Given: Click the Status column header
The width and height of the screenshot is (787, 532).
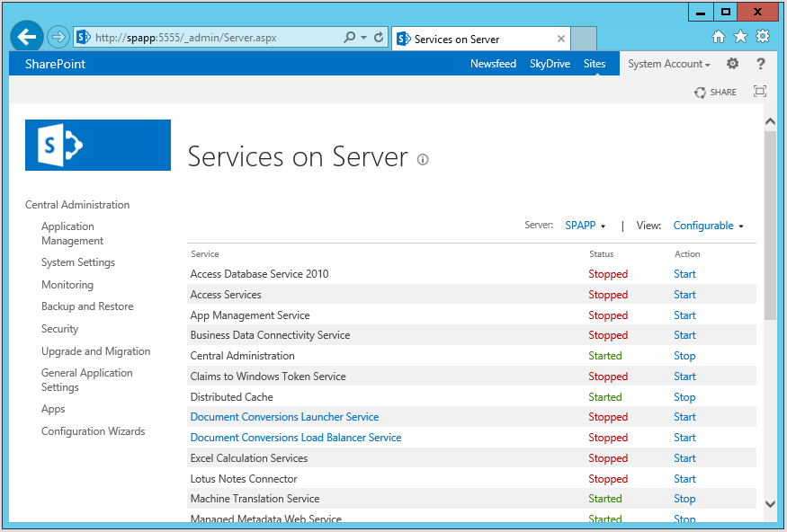Looking at the screenshot, I should (x=602, y=253).
